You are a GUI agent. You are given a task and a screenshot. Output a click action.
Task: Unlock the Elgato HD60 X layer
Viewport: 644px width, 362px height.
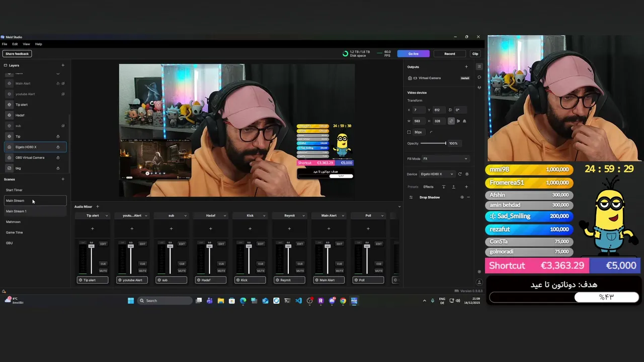58,147
